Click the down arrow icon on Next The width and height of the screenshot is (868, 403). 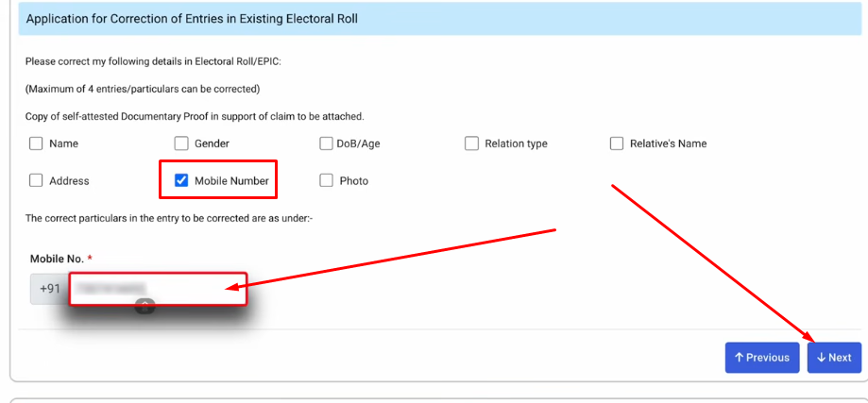pos(822,358)
